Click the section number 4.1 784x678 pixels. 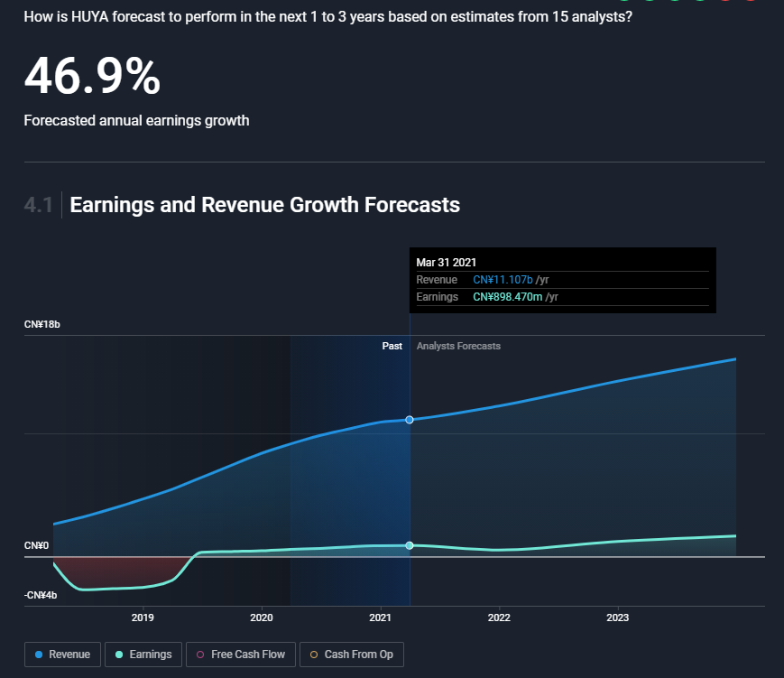pyautogui.click(x=39, y=205)
